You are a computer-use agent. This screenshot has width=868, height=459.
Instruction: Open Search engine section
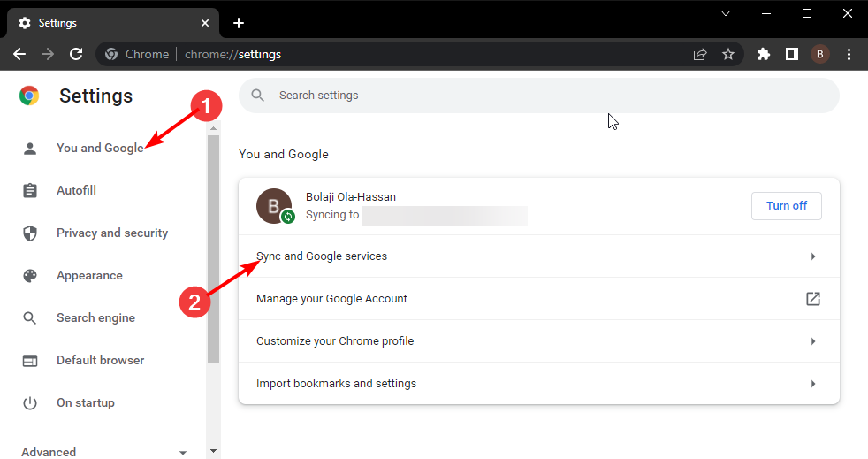[x=95, y=317]
